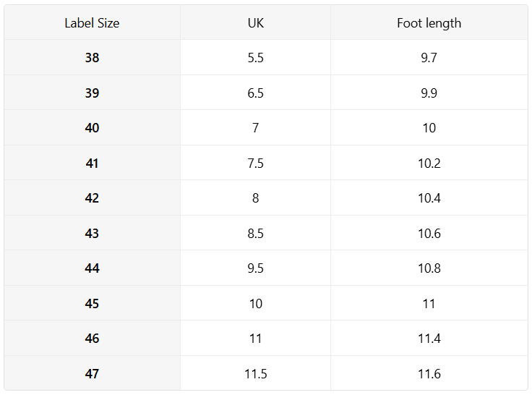Click the Foot length column header
This screenshot has height=395, width=532.
coord(429,22)
